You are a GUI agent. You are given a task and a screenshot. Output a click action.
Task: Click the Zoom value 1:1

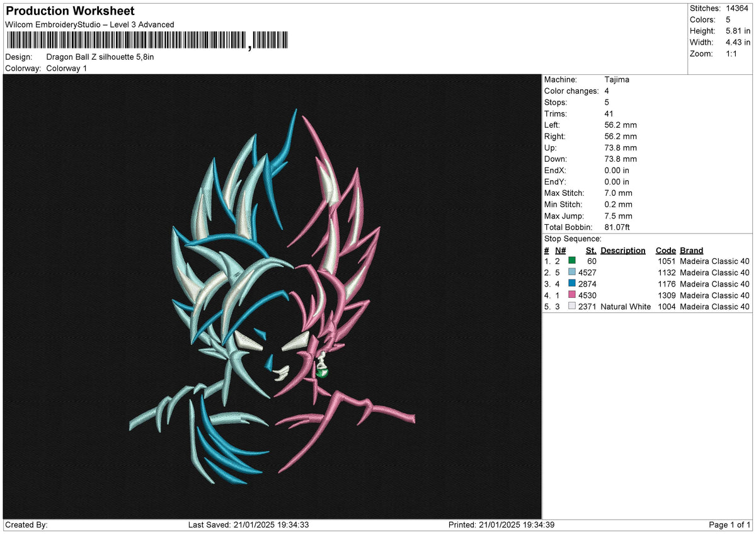[733, 54]
